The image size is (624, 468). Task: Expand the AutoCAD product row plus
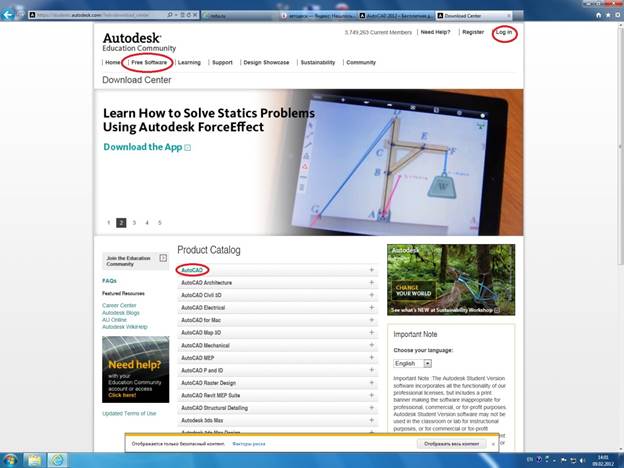point(371,270)
